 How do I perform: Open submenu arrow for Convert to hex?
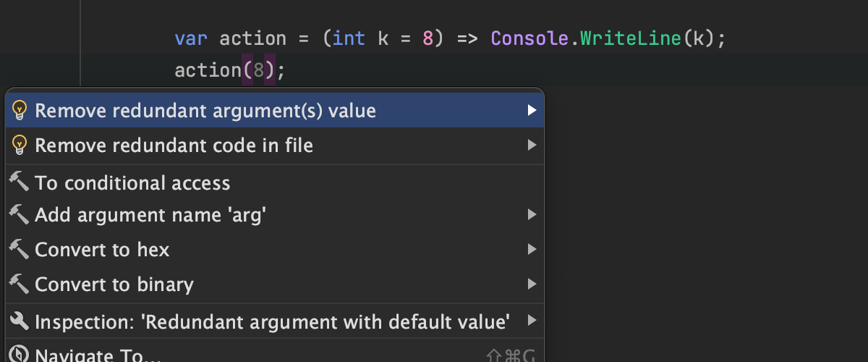(x=532, y=250)
